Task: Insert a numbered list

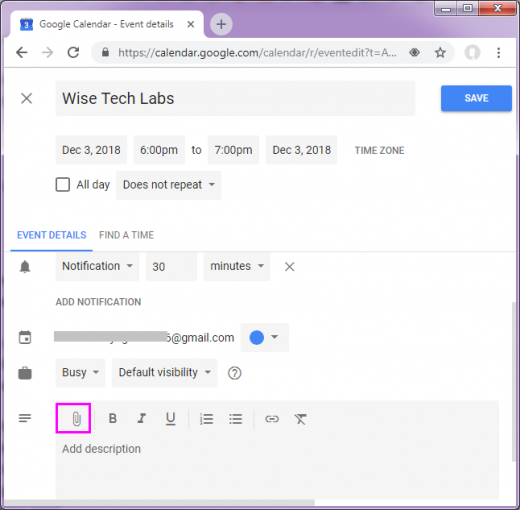Action: (206, 419)
